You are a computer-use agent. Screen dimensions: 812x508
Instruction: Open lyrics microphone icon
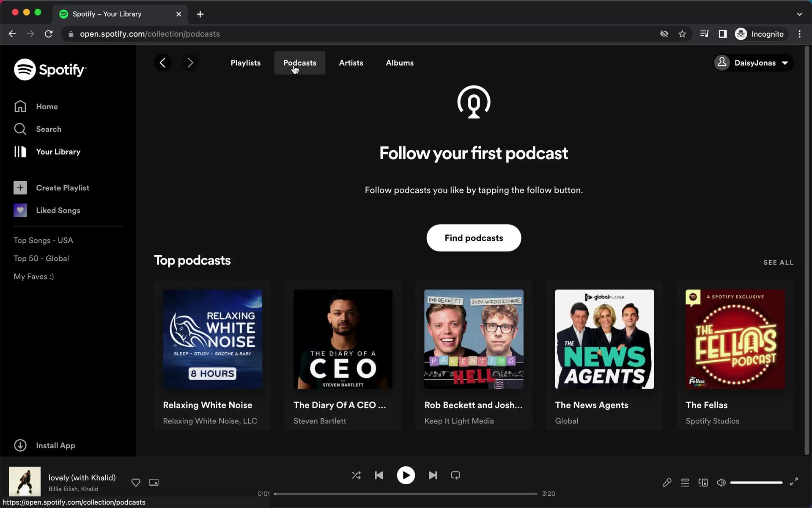pyautogui.click(x=667, y=482)
